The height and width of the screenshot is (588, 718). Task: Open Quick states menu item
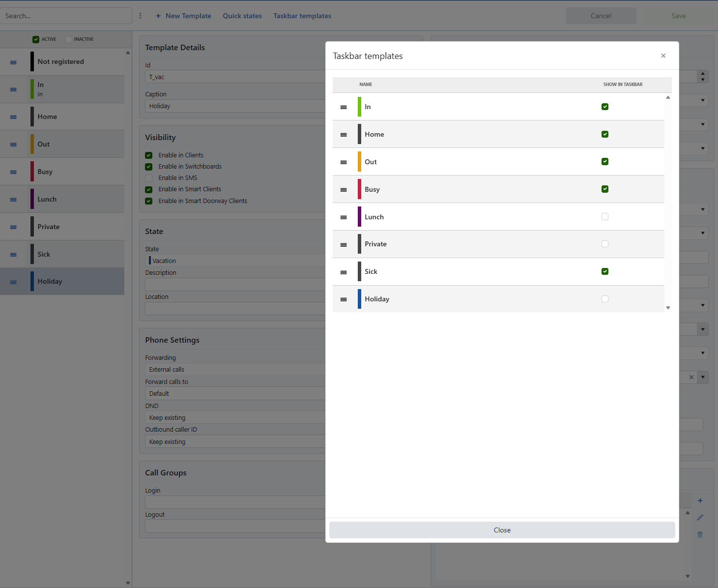tap(242, 16)
